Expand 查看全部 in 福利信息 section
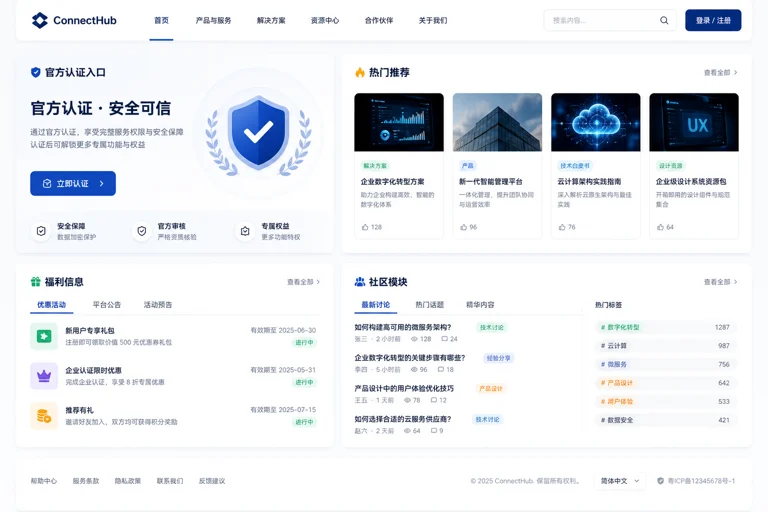 pos(303,282)
